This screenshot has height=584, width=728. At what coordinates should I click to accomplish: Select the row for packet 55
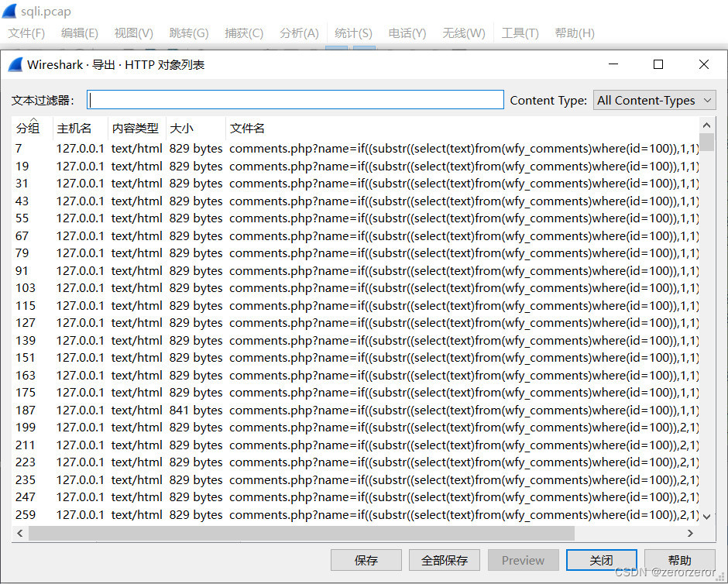coord(355,218)
